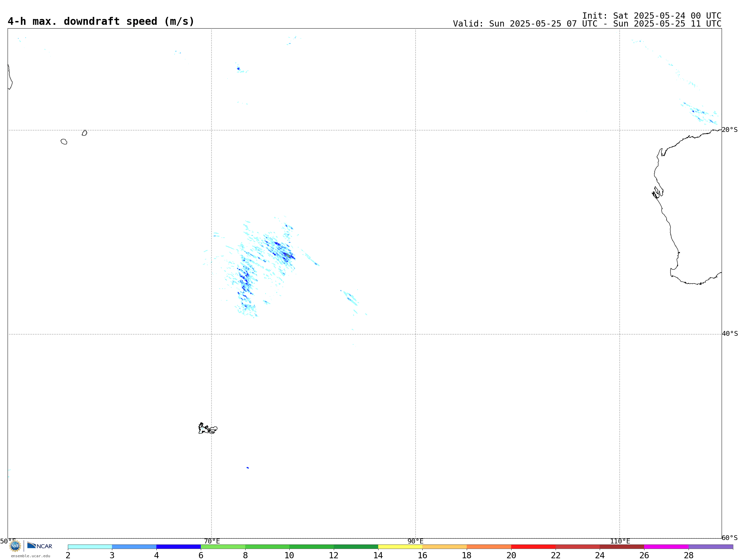Click the 60°S latitude label
744x560 pixels.
click(730, 538)
